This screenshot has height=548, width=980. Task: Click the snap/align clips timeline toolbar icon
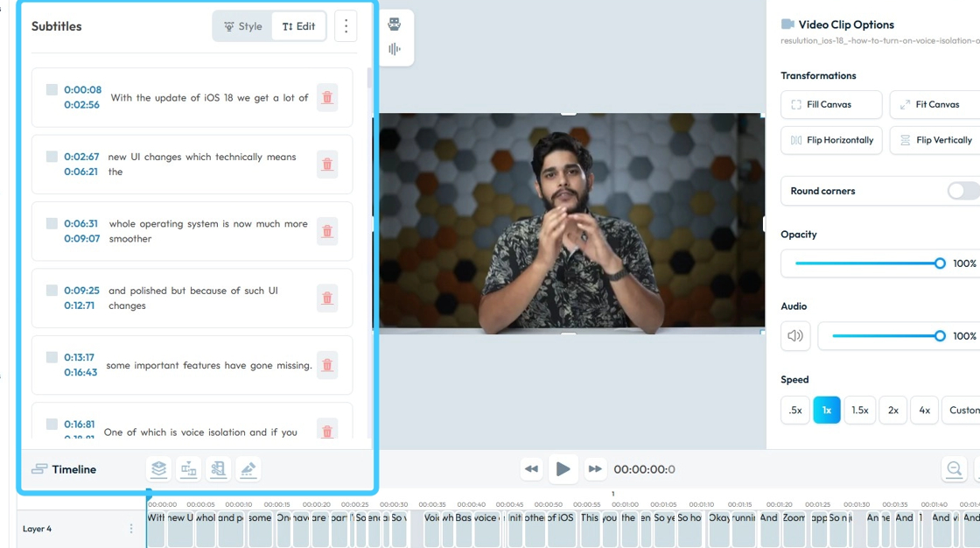[188, 469]
